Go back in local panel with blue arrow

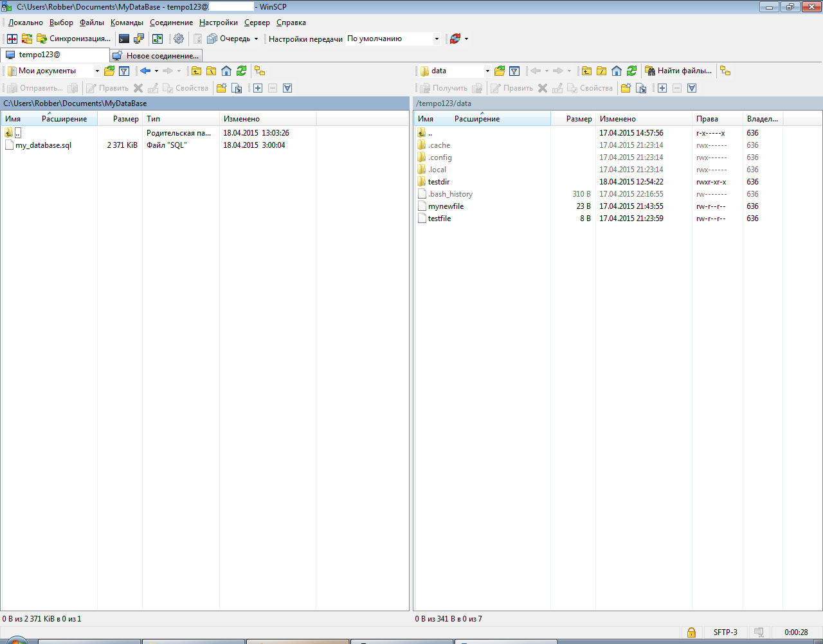pos(145,71)
